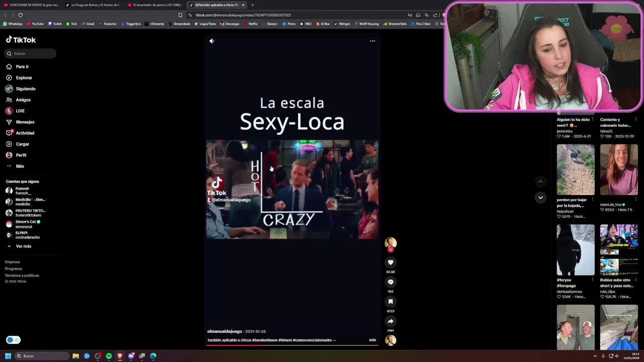Screen dimensions: 644x362
Task: Open File Explorer from the taskbar
Action: [x=75, y=356]
